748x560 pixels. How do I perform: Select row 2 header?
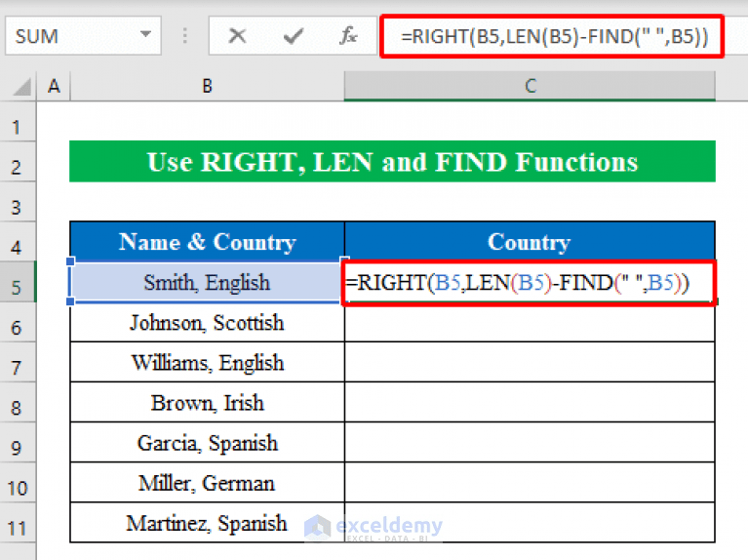[18, 162]
